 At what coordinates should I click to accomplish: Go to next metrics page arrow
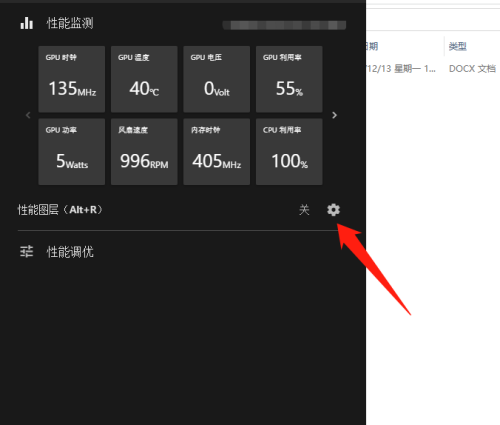click(x=334, y=115)
